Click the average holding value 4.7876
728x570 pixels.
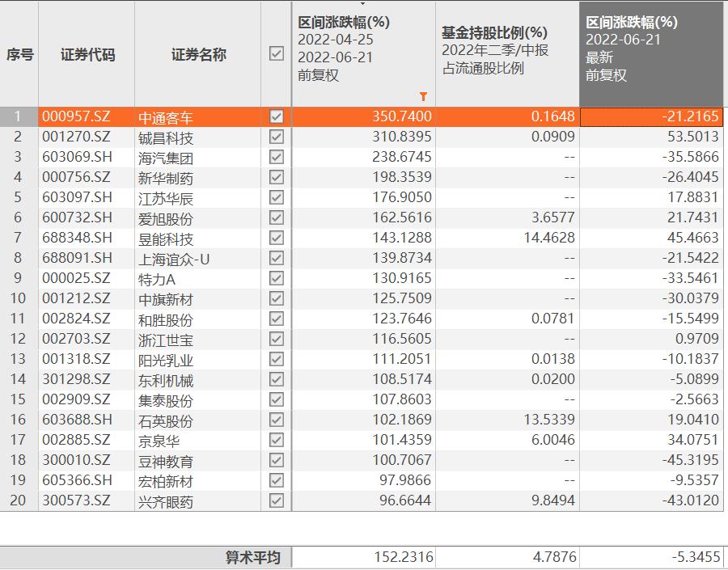(554, 557)
